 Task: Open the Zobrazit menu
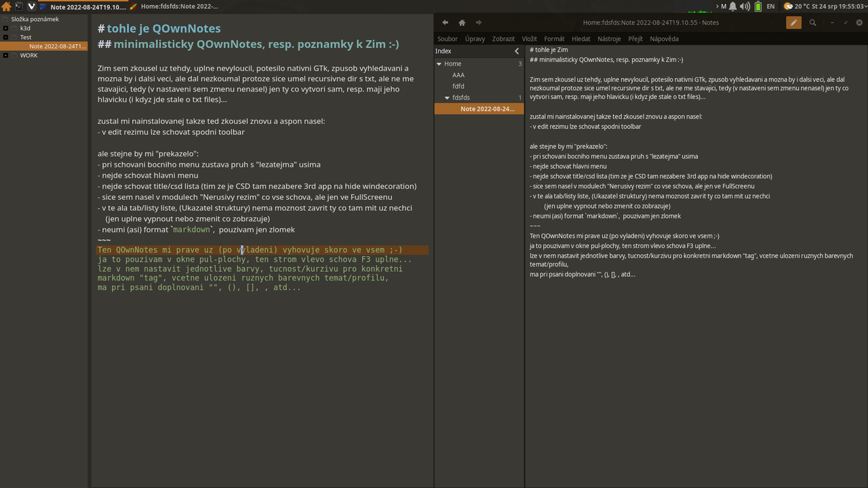coord(503,39)
